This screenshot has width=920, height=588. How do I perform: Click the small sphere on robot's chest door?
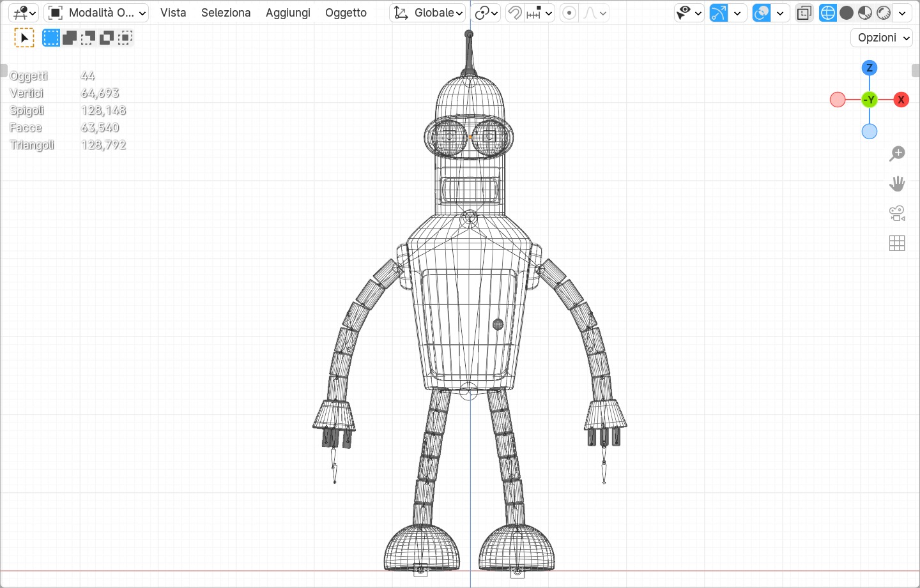(498, 324)
